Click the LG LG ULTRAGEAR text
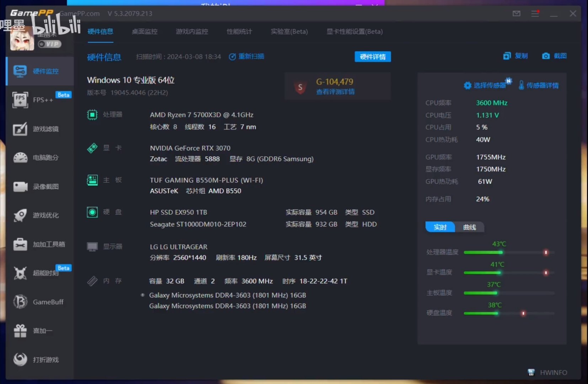The width and height of the screenshot is (588, 384). coord(179,247)
